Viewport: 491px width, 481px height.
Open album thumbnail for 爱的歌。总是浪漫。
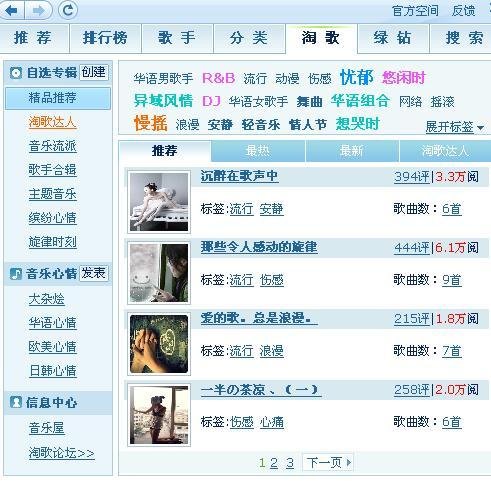[159, 344]
